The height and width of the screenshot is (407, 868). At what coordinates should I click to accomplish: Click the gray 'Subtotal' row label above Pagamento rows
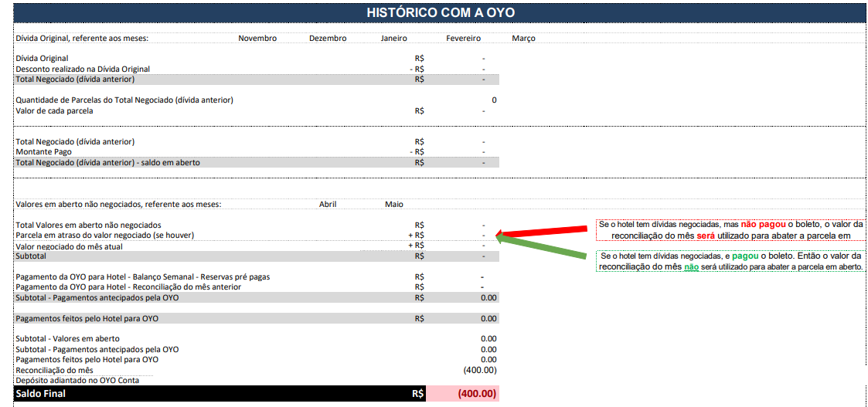click(x=31, y=256)
